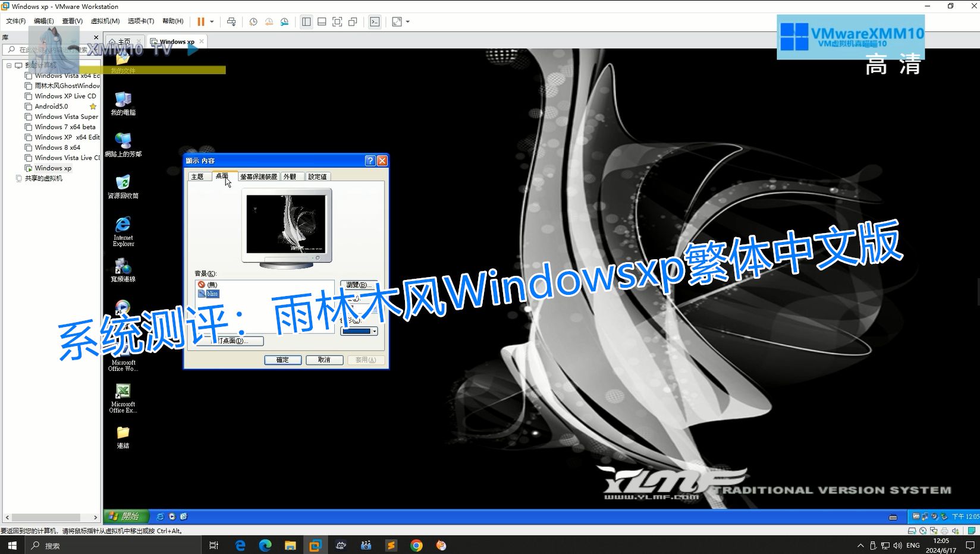Click 取消 in display dialog

pyautogui.click(x=324, y=360)
